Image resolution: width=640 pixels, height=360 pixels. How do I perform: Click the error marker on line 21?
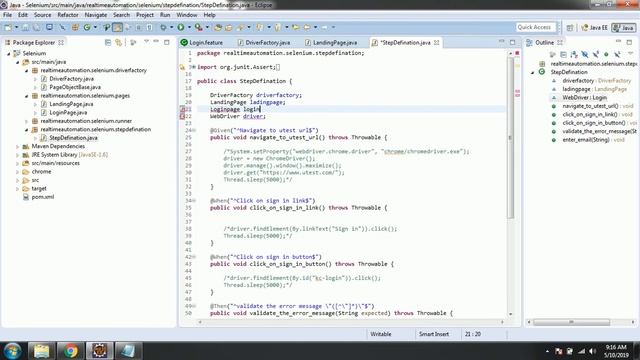[182, 109]
